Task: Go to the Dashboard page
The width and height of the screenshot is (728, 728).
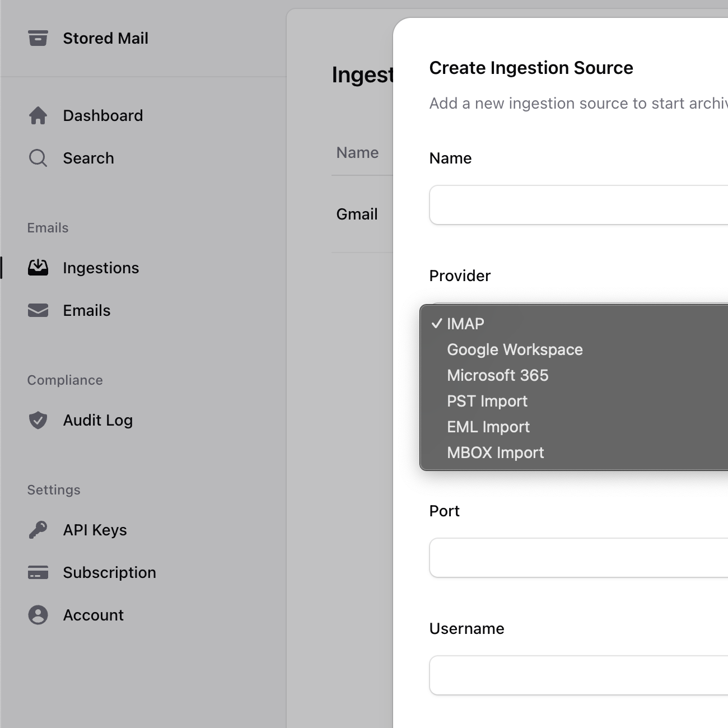Action: coord(102,115)
